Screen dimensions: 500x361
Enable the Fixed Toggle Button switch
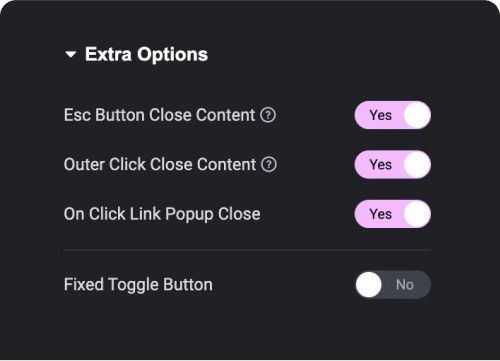click(x=393, y=285)
